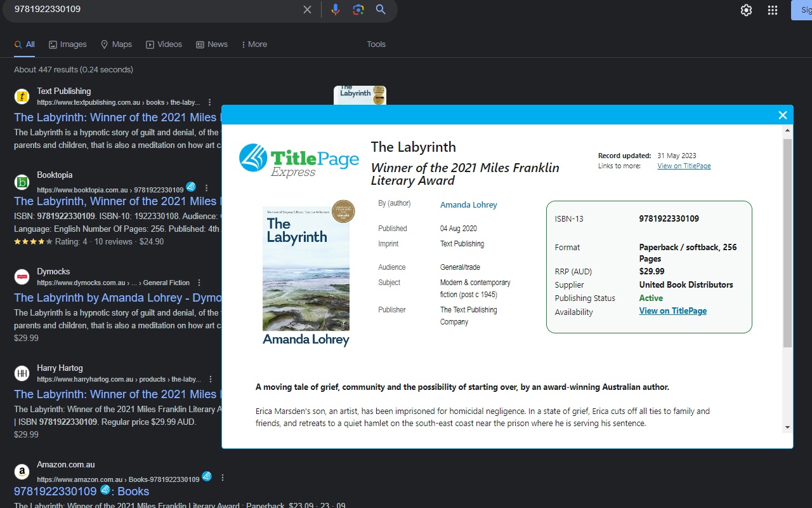Click popup scrollbar up arrow
The height and width of the screenshot is (508, 812).
[788, 131]
